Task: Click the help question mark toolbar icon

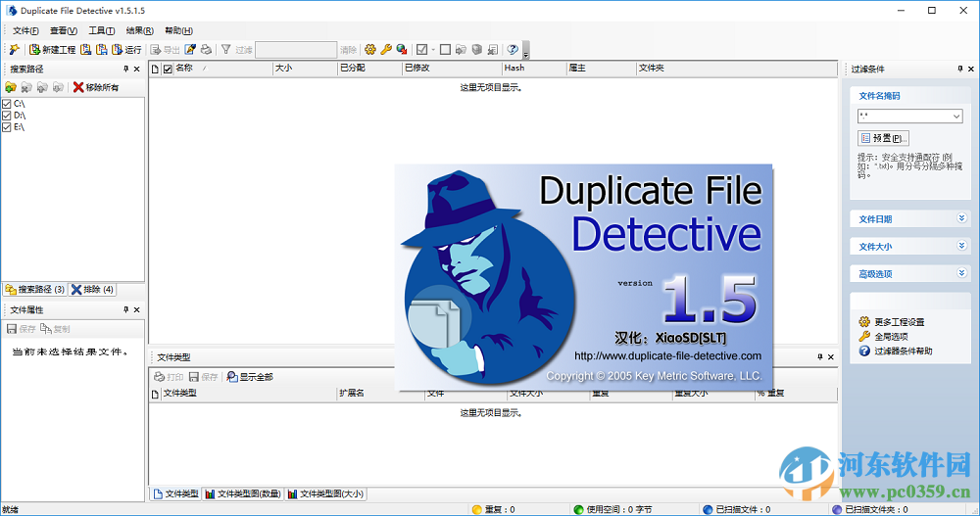Action: click(513, 49)
